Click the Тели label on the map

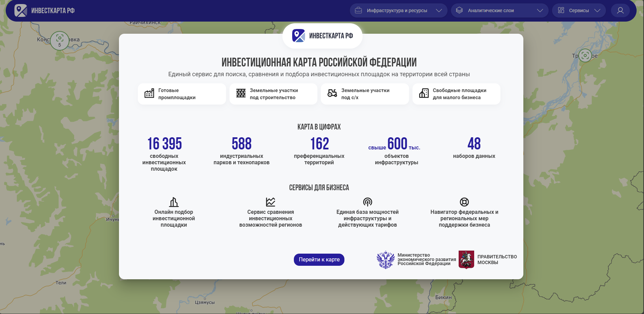pyautogui.click(x=61, y=283)
